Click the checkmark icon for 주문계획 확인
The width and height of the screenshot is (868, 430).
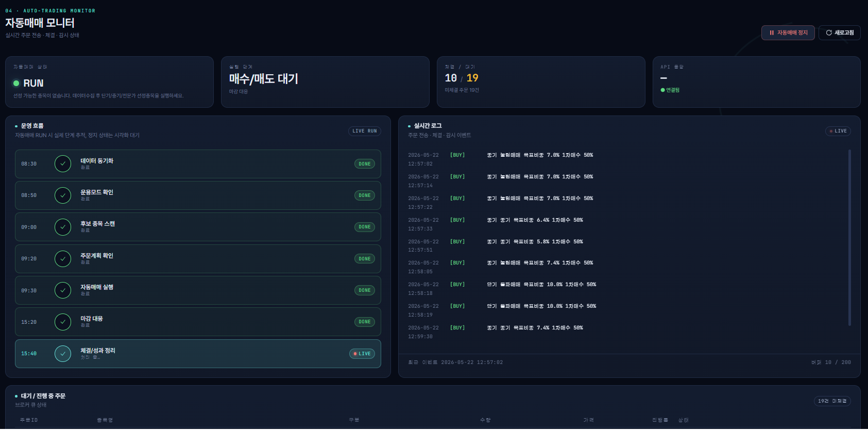click(63, 259)
